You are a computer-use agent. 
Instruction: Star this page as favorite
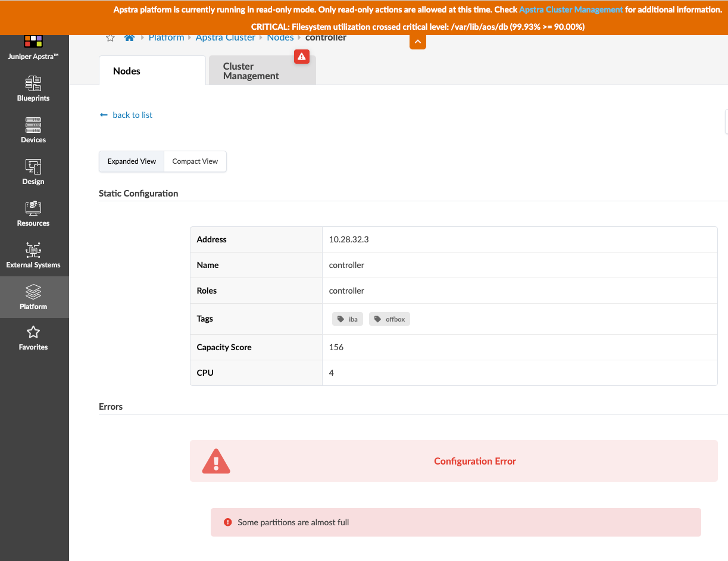[x=110, y=38]
